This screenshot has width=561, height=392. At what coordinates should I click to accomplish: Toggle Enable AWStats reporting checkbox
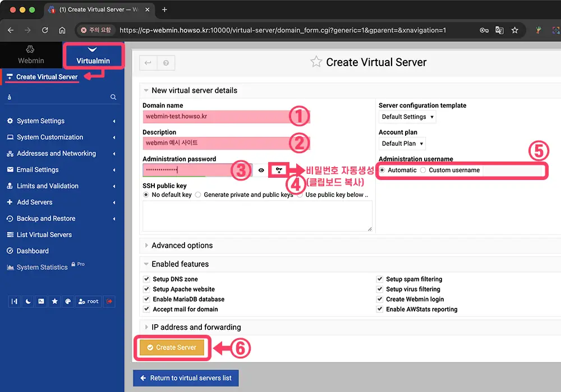coord(380,309)
